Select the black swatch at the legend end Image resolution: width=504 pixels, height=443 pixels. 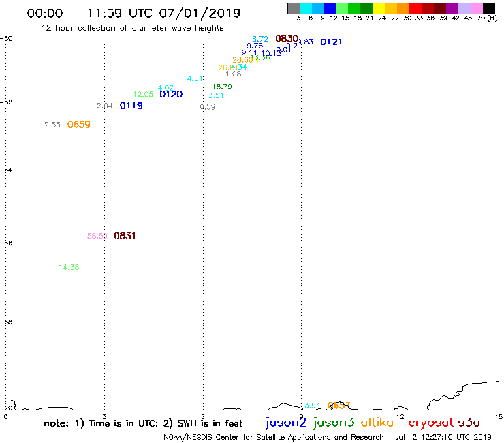(489, 8)
